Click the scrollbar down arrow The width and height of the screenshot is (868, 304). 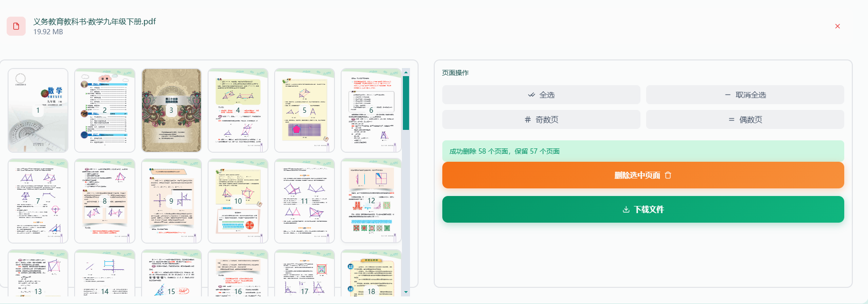coord(406,292)
